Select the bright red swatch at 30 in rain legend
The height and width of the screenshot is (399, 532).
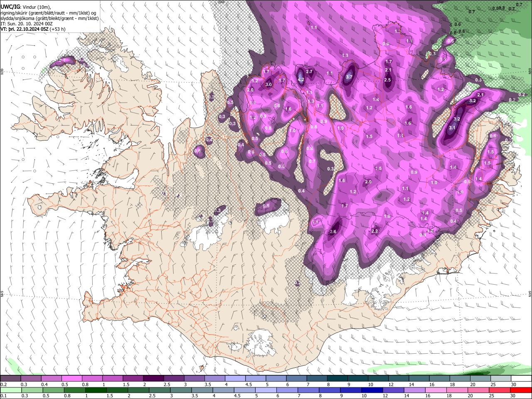(520, 390)
